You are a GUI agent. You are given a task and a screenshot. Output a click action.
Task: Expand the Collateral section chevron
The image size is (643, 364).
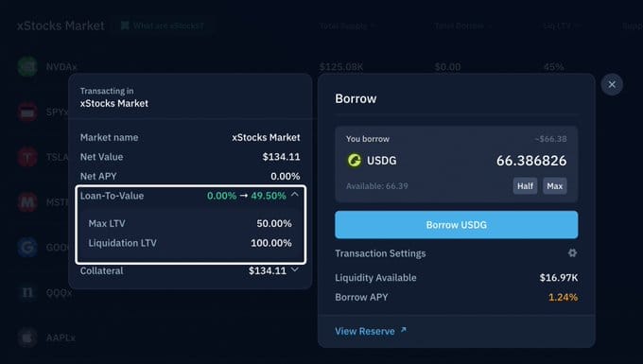click(x=294, y=269)
